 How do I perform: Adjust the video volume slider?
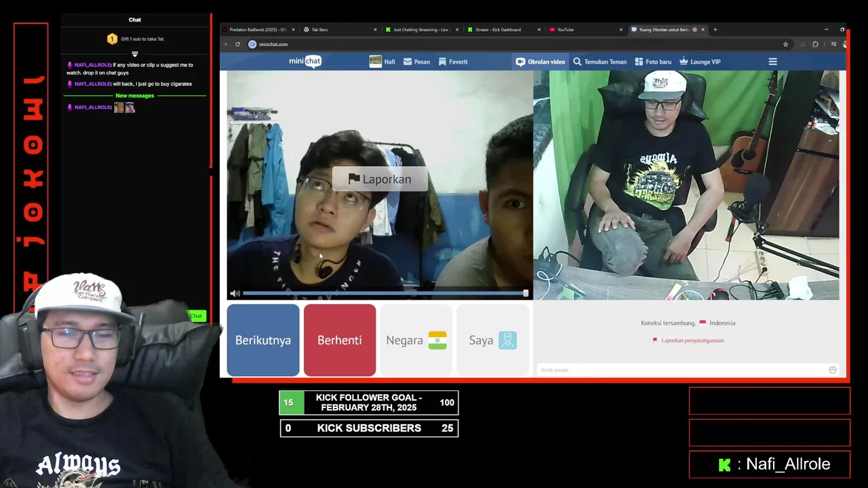click(x=384, y=293)
